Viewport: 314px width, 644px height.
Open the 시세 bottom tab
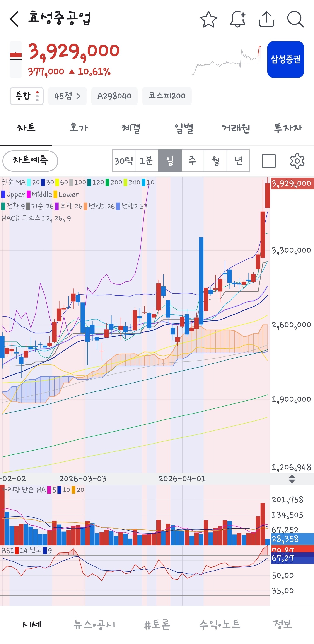[x=32, y=624]
